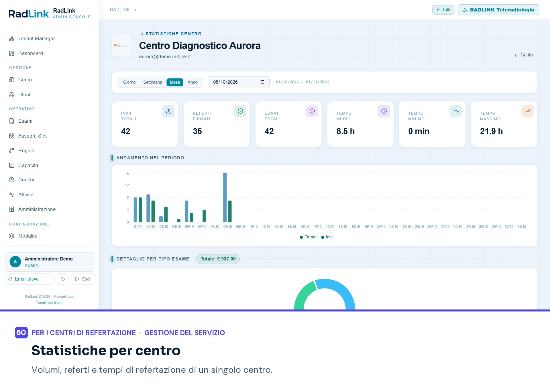Click the RADLINK breadcrumb
Image resolution: width=550 pixels, height=392 pixels.
tap(120, 10)
